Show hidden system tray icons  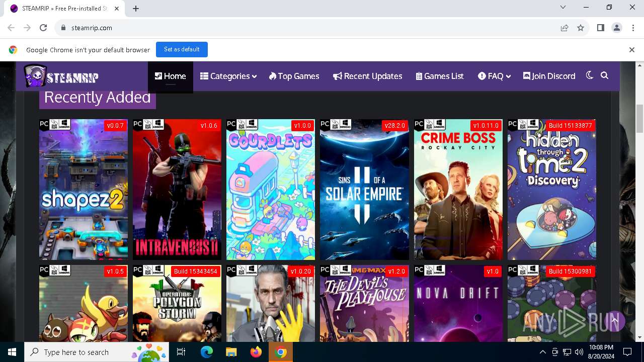coord(542,352)
